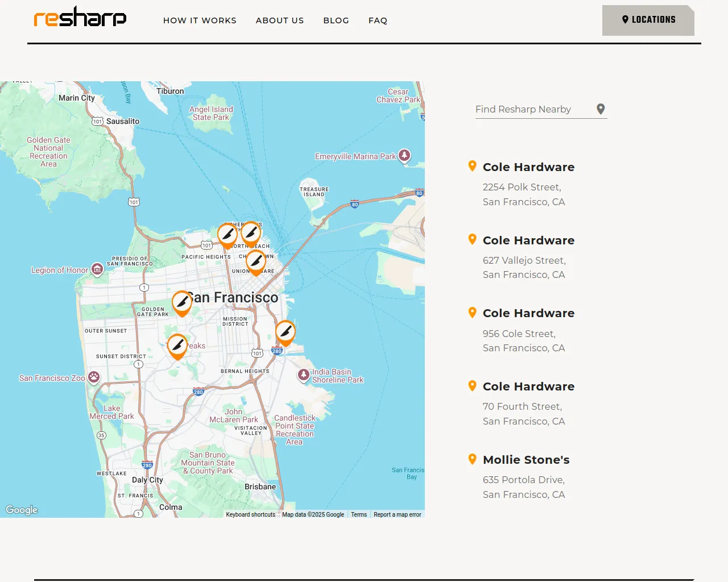Click knife marker left of San Francisco label
The image size is (728, 582).
point(182,304)
